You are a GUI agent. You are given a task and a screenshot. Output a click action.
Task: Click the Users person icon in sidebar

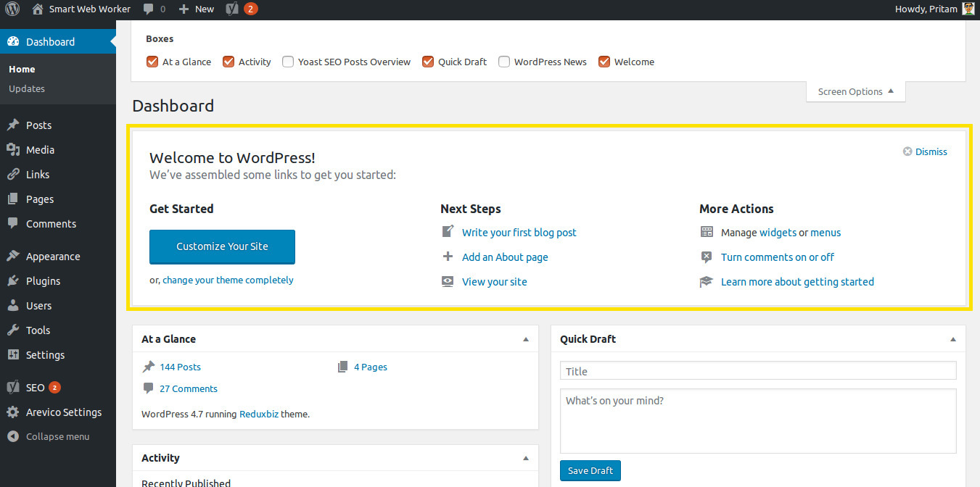(x=13, y=305)
